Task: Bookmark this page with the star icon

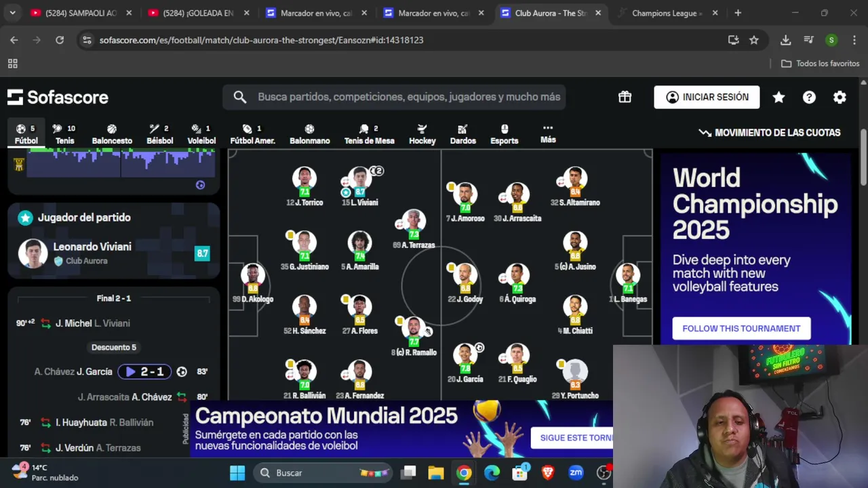Action: click(x=754, y=40)
